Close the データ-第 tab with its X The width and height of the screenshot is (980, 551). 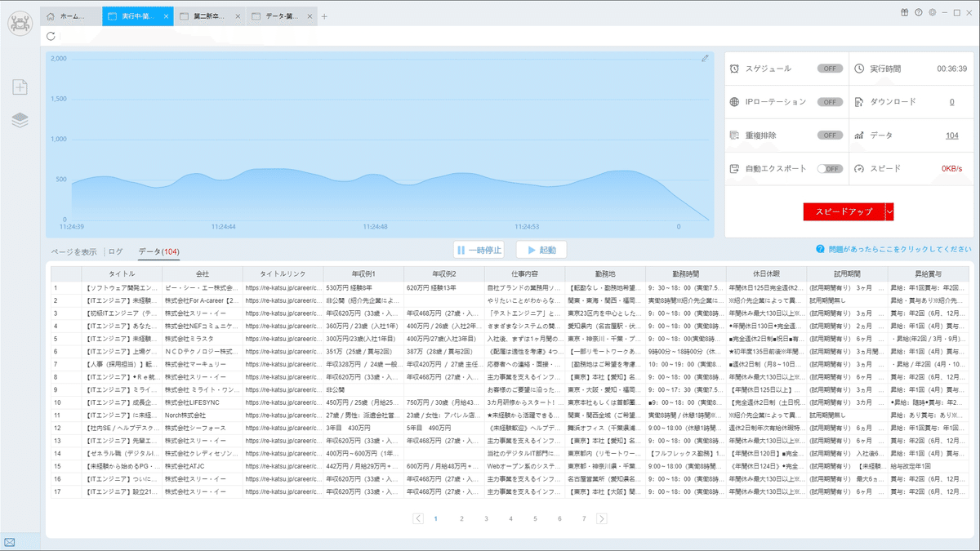pos(310,16)
